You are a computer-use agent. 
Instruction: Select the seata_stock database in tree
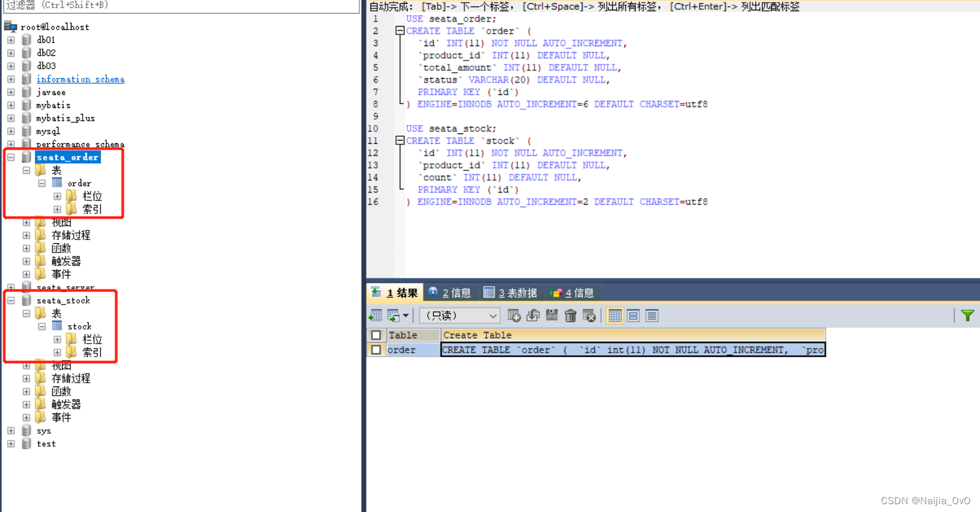coord(63,300)
